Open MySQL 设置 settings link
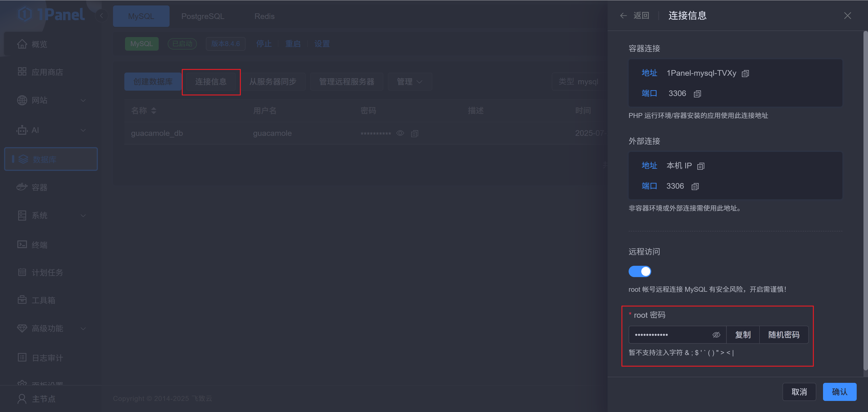Screen dimensions: 868x412 pos(322,44)
